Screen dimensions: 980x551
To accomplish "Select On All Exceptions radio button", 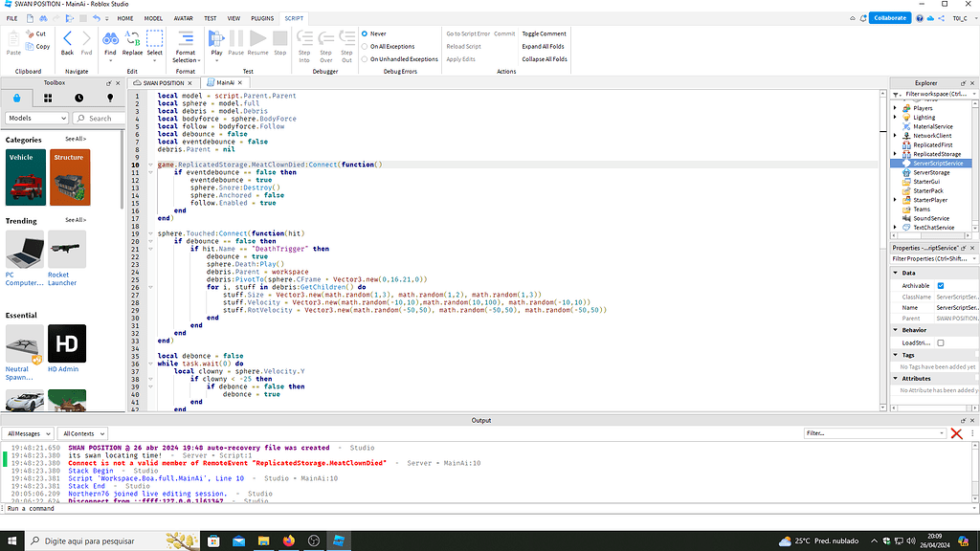I will point(365,46).
